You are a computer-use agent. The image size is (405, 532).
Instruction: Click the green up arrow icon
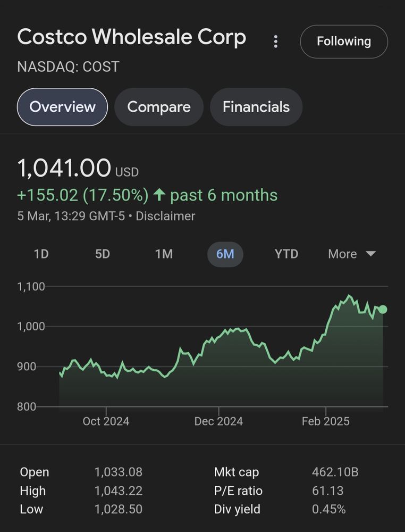(159, 194)
